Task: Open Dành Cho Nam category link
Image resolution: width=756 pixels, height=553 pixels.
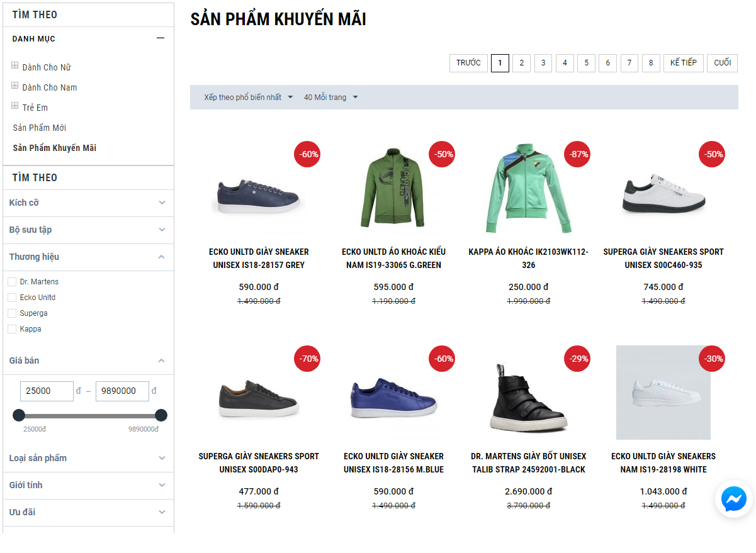Action: pyautogui.click(x=50, y=87)
